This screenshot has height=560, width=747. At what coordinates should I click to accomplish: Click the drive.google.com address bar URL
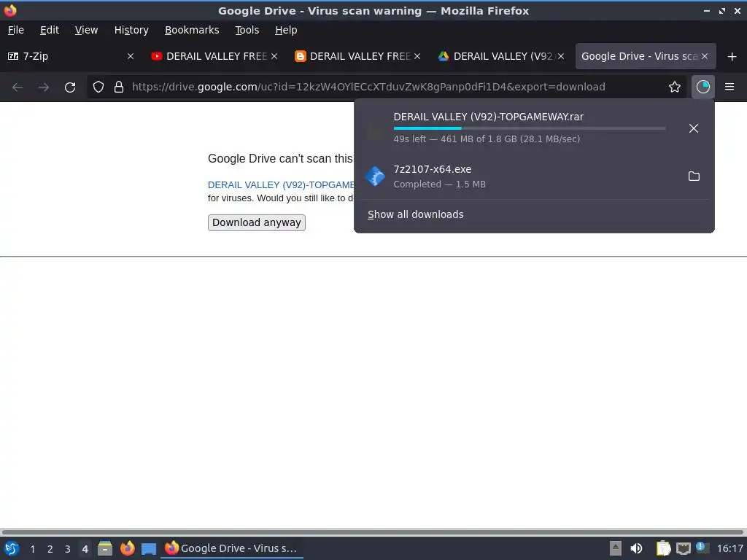point(368,87)
